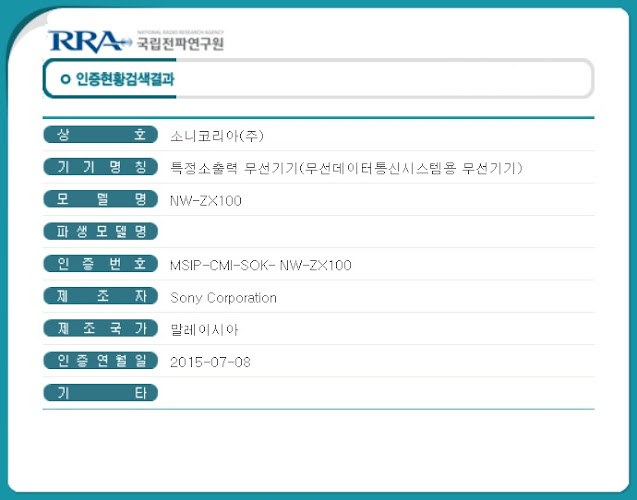Click the 국립전파연구원 agency name text
Viewport: 637px width, 500px height.
tap(180, 43)
